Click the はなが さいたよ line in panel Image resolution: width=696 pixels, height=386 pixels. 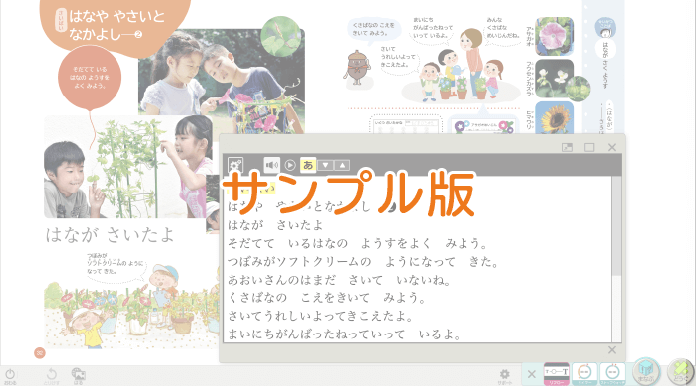[x=276, y=225]
